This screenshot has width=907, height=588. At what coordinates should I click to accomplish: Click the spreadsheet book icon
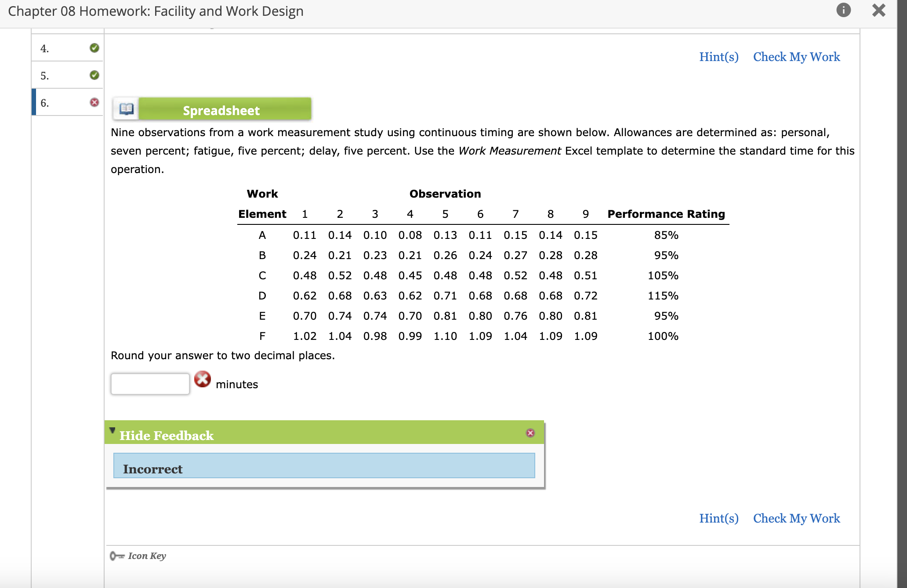[x=126, y=109]
